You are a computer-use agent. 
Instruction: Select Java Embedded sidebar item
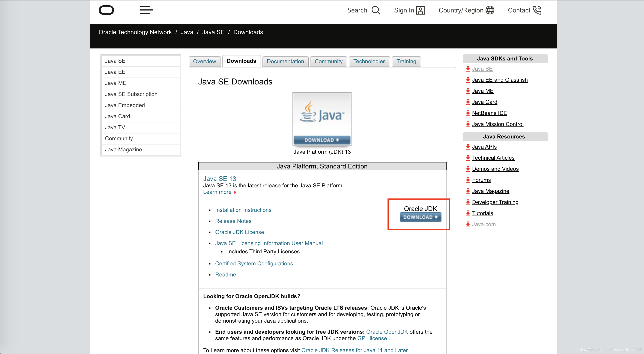click(140, 105)
